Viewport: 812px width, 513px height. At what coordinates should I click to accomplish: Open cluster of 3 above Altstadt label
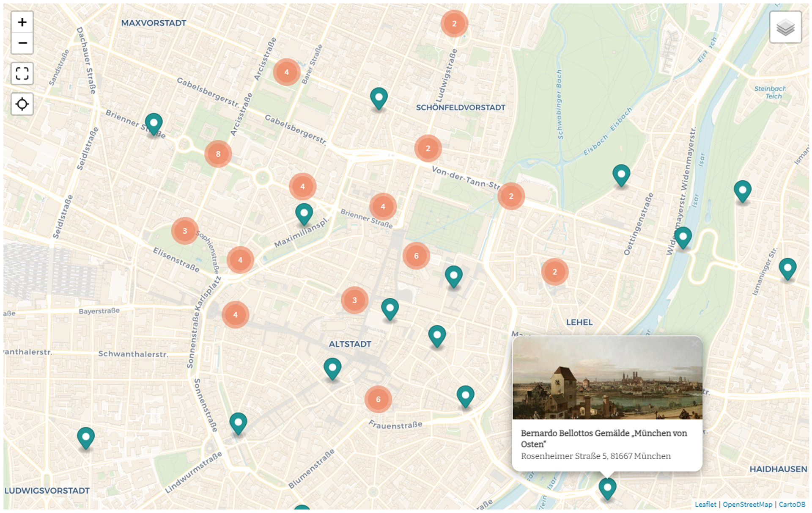[354, 300]
